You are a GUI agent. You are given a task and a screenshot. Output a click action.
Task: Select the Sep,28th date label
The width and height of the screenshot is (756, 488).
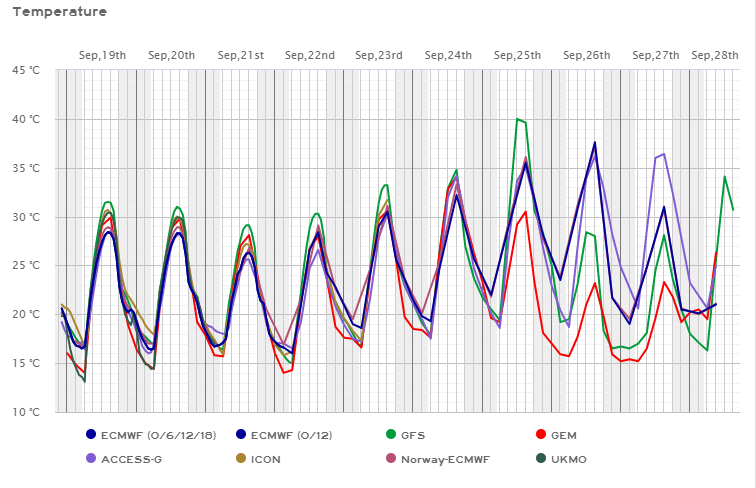point(715,55)
